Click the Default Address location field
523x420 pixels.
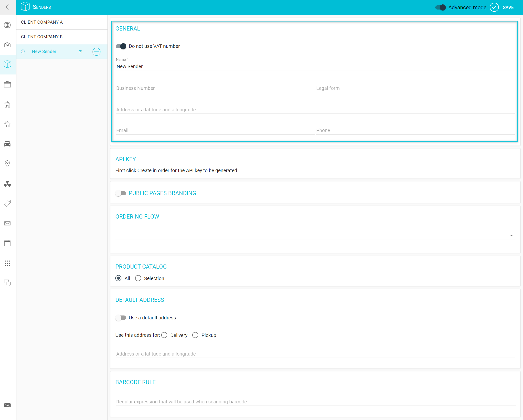point(315,354)
